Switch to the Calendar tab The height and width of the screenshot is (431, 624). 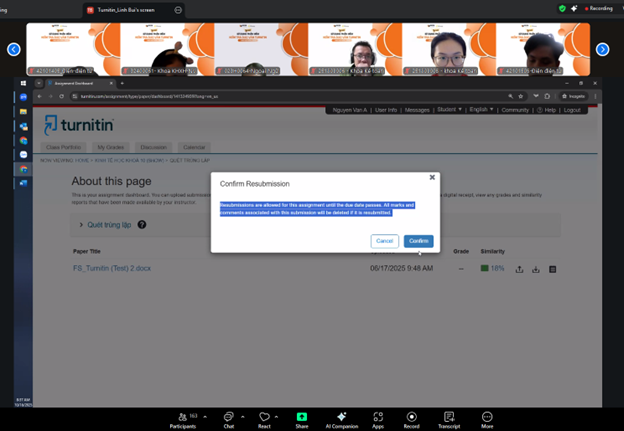coord(194,147)
